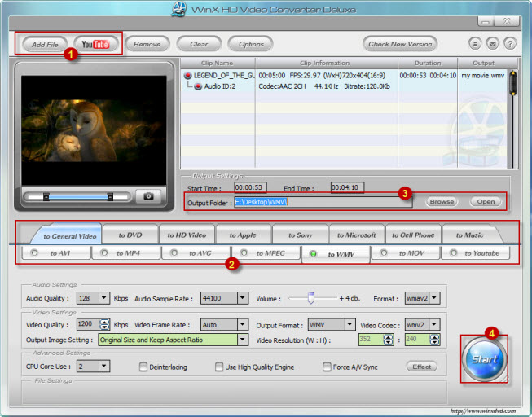Image resolution: width=532 pixels, height=417 pixels.
Task: Enable Force A/V Sync checkbox
Action: (x=327, y=367)
